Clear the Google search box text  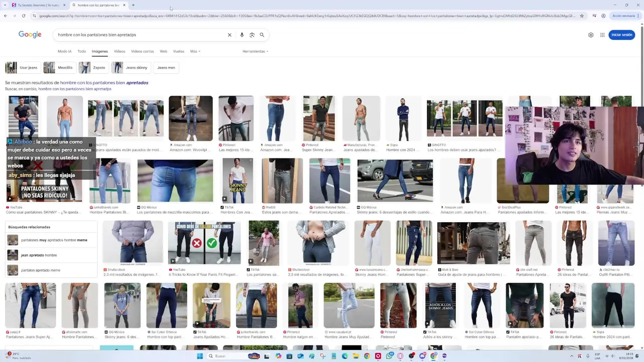(229, 35)
